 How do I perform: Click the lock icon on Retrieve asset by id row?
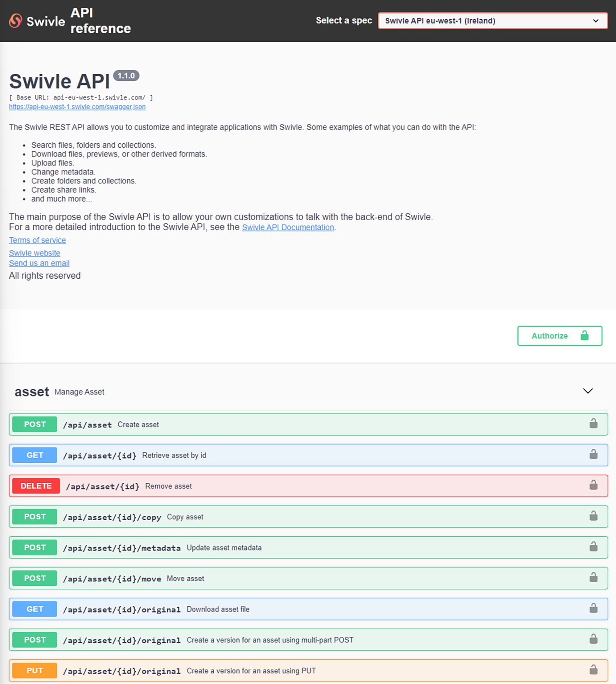593,454
